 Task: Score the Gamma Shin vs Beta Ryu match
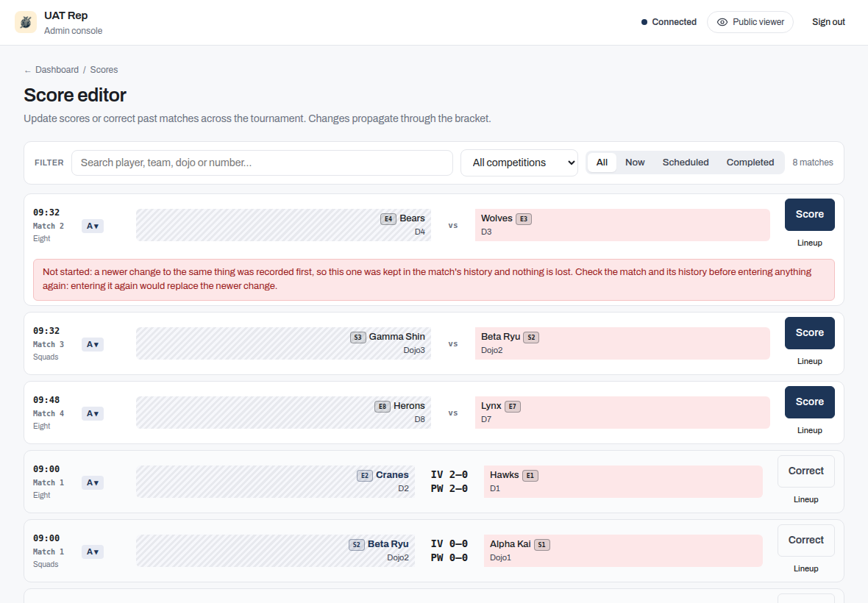tap(809, 333)
